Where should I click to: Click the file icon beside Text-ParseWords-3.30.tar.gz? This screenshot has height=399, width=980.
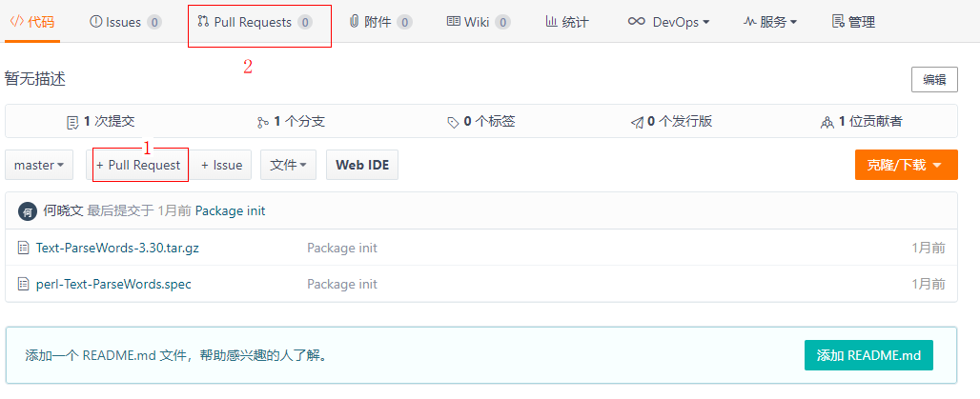[x=24, y=248]
